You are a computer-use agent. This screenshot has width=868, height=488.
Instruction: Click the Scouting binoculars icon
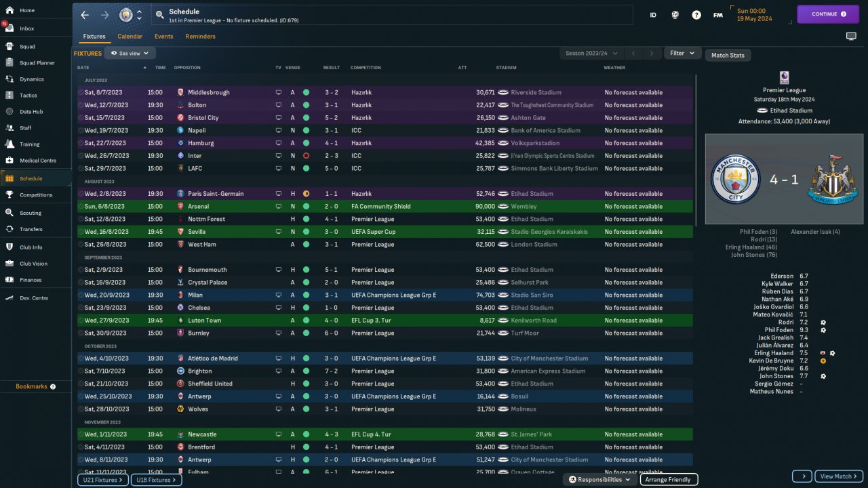[9, 213]
